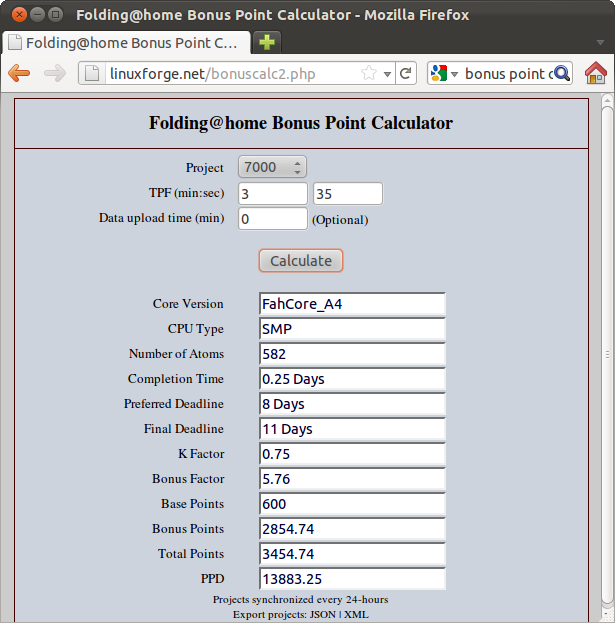Open the JSON export link

click(x=323, y=615)
